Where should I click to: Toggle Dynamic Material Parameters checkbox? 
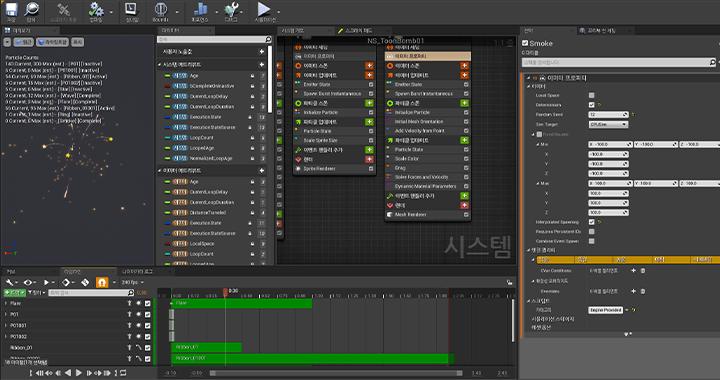[466, 186]
